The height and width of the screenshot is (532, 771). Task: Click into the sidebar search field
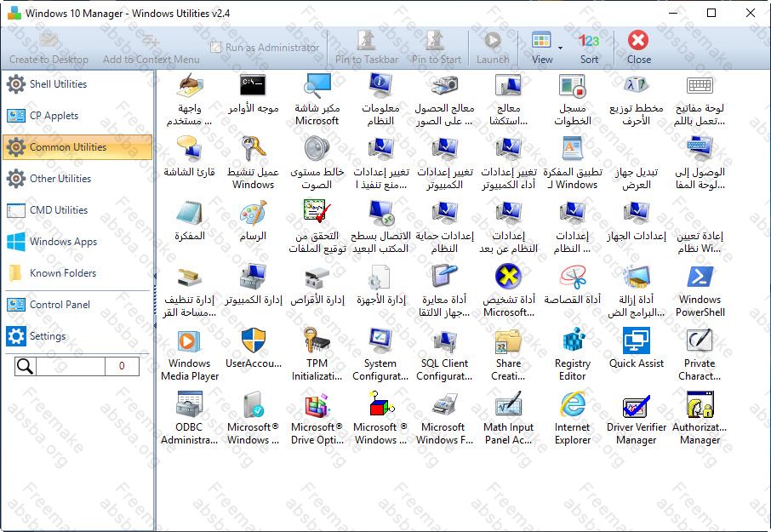pyautogui.click(x=70, y=366)
